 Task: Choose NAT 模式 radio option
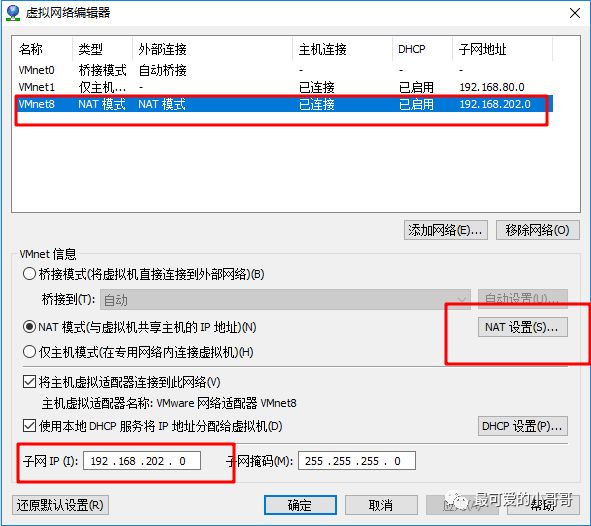coord(29,327)
